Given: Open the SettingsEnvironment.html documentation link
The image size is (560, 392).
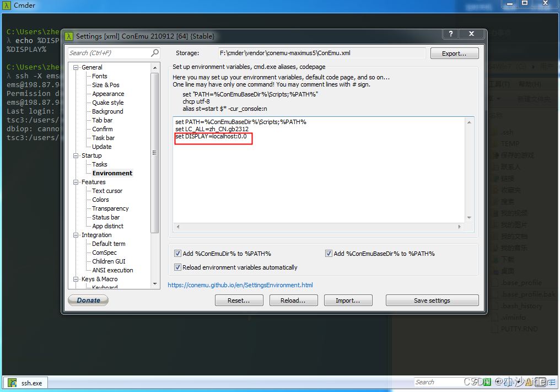Looking at the screenshot, I should 240,285.
